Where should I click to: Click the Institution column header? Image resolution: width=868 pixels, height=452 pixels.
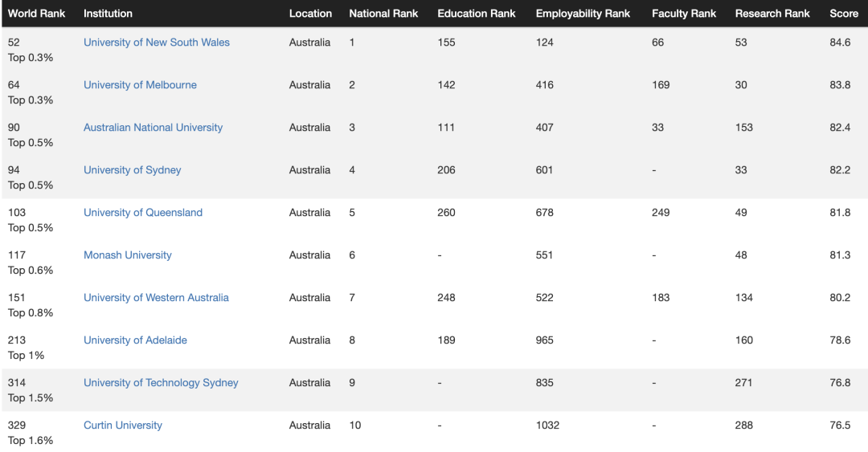[108, 14]
